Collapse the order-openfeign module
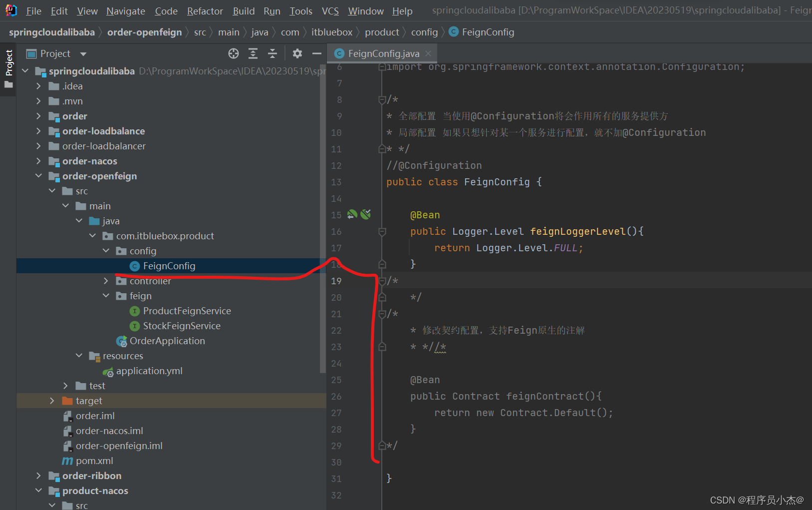 tap(38, 176)
